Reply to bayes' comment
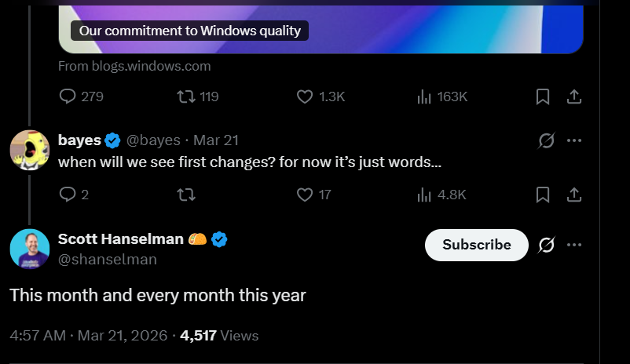Viewport: 630px width, 364px height. click(x=68, y=195)
